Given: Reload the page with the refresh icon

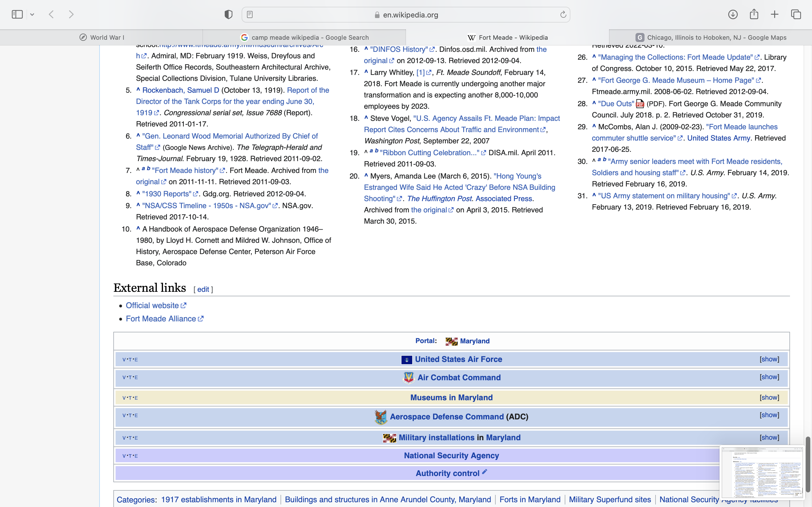Looking at the screenshot, I should point(563,14).
